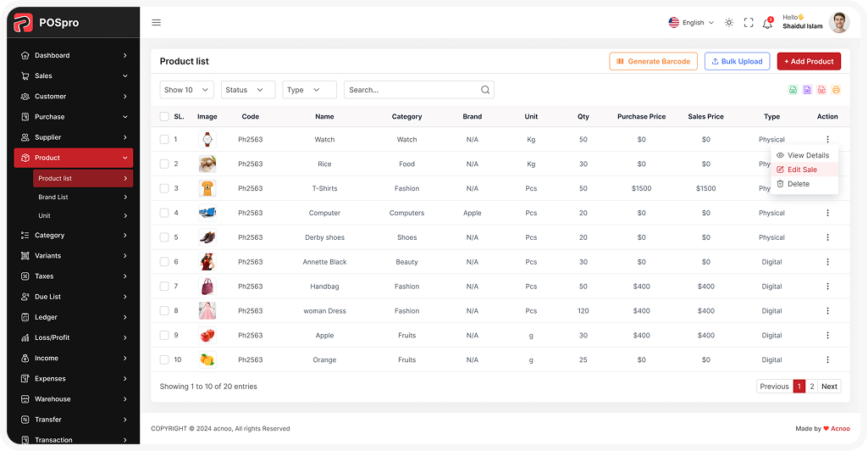
Task: Click the red export file icon
Action: tap(821, 90)
